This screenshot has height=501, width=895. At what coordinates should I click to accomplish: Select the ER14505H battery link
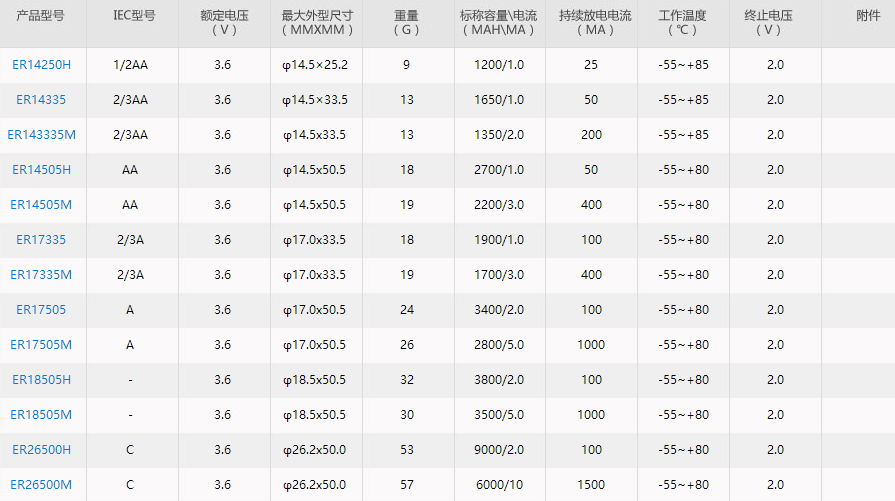42,170
